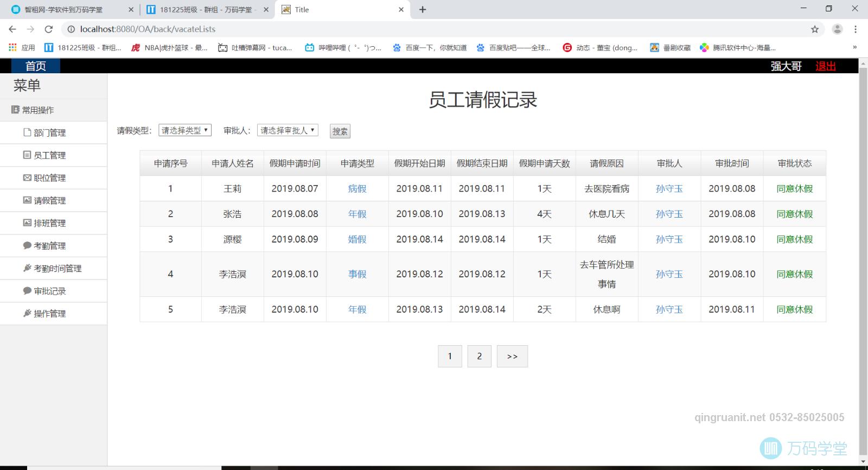
Task: Go back with browser back arrow
Action: point(12,29)
